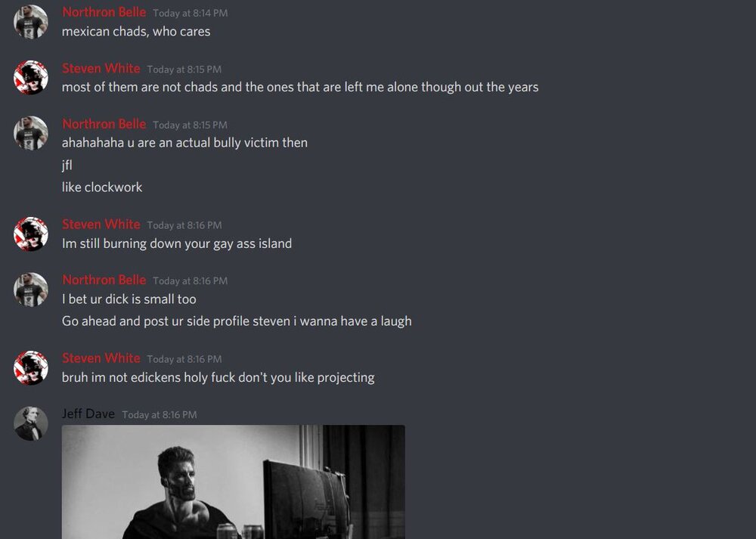Screen dimensions: 756x539
Task: Click the Steven White username above projecting message
Action: click(101, 358)
